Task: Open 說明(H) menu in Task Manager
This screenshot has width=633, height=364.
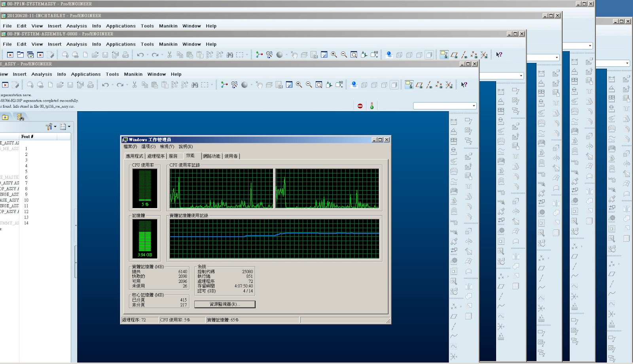Action: [186, 146]
